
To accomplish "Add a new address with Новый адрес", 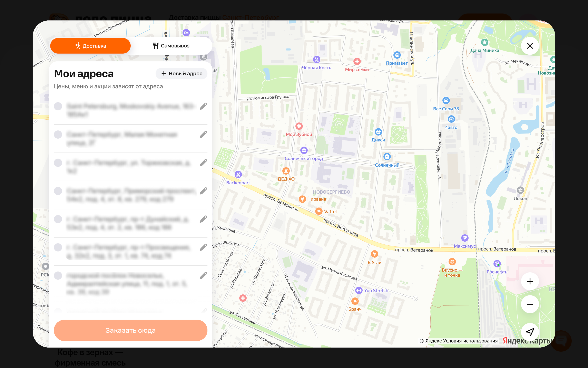I will click(182, 74).
